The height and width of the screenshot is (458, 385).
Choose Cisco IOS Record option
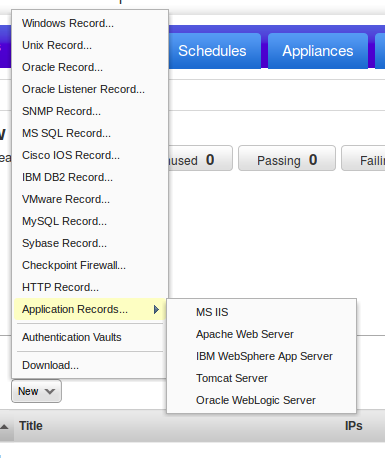pyautogui.click(x=90, y=155)
